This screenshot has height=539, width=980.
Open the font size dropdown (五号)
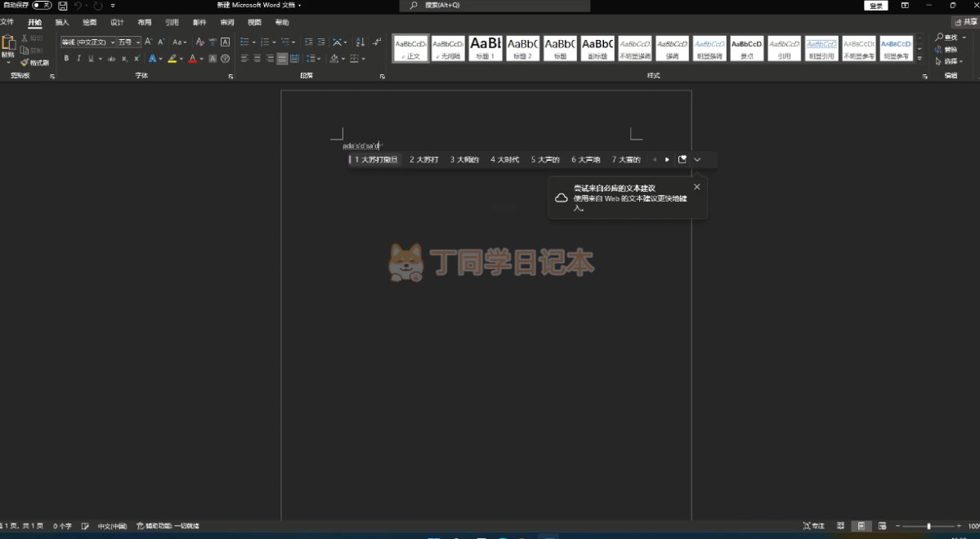tap(128, 42)
